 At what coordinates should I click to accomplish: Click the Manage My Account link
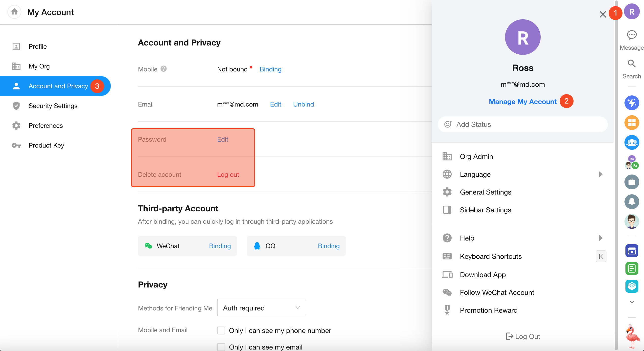click(523, 102)
